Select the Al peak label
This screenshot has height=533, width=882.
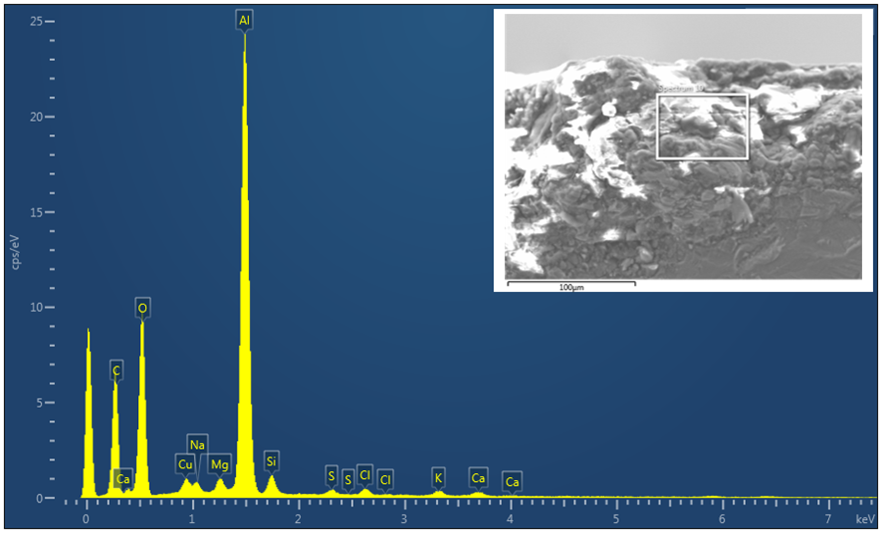click(244, 21)
